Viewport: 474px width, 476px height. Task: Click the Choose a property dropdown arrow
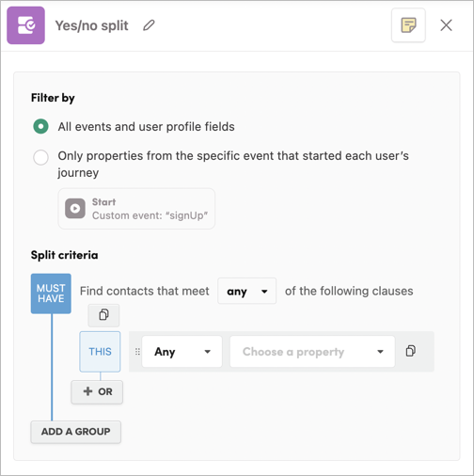380,352
